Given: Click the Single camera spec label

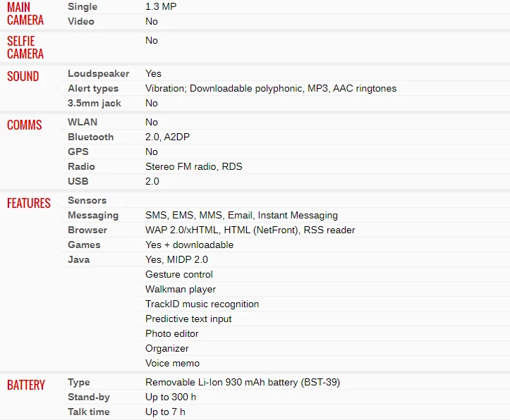Looking at the screenshot, I should point(83,6).
